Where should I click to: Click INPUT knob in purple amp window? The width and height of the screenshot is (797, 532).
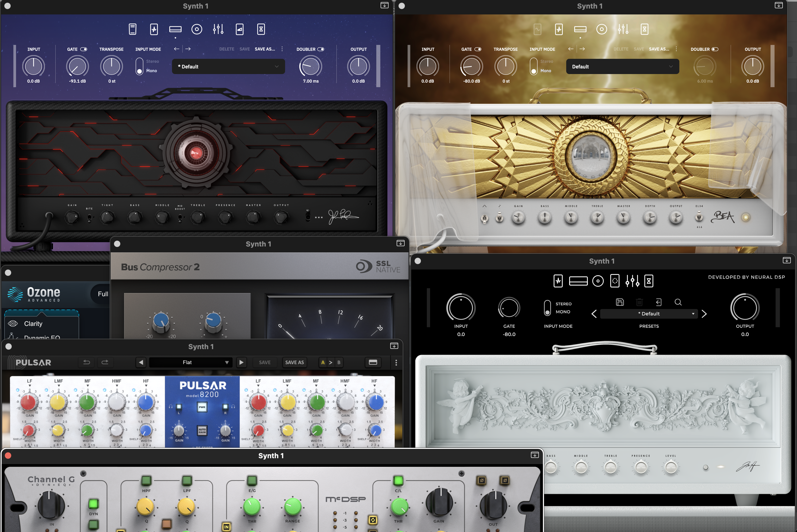34,66
